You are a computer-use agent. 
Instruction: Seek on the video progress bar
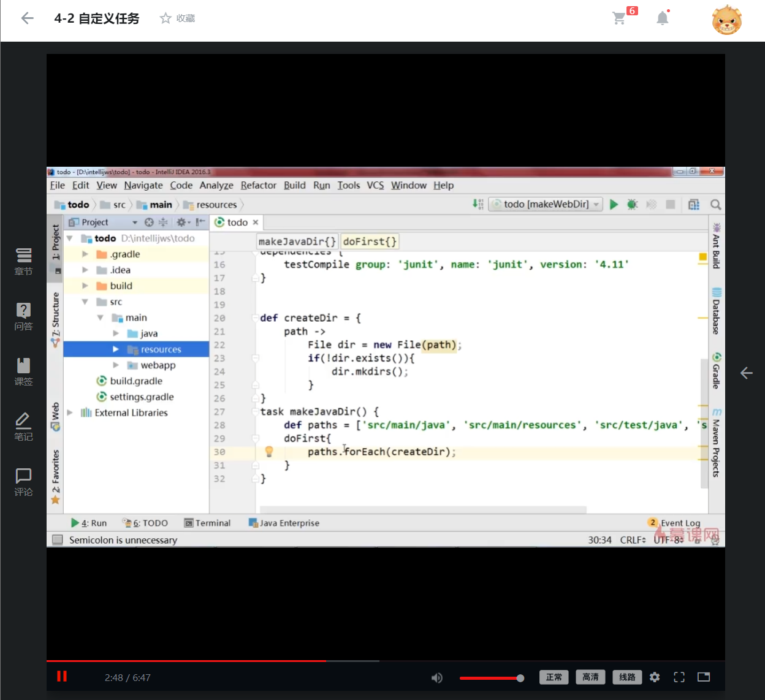coord(386,661)
